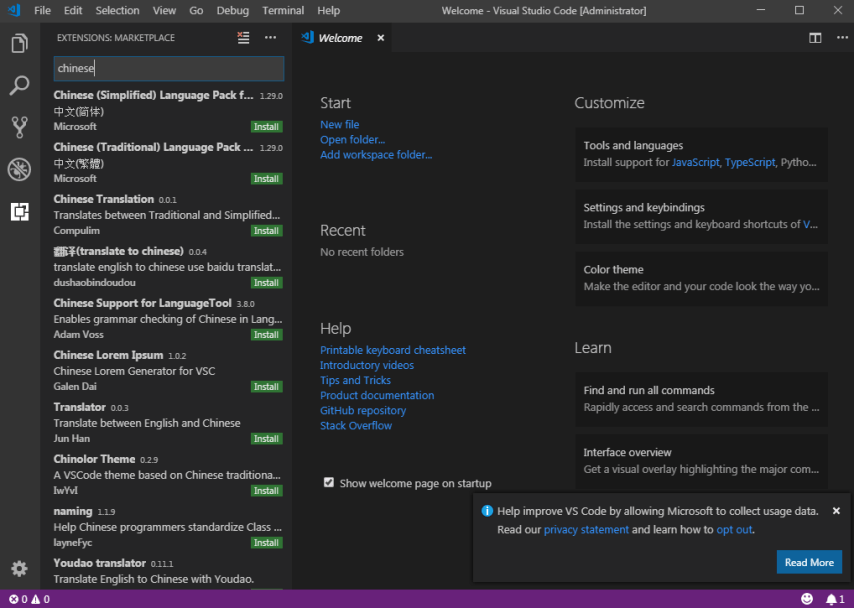The height and width of the screenshot is (608, 854).
Task: Install Chinese (Traditional) Language Pack
Action: click(x=266, y=179)
